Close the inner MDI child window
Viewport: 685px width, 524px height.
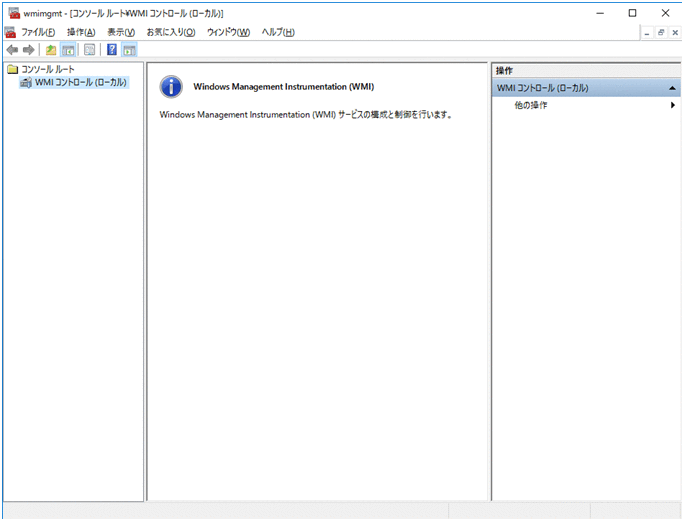[x=675, y=32]
